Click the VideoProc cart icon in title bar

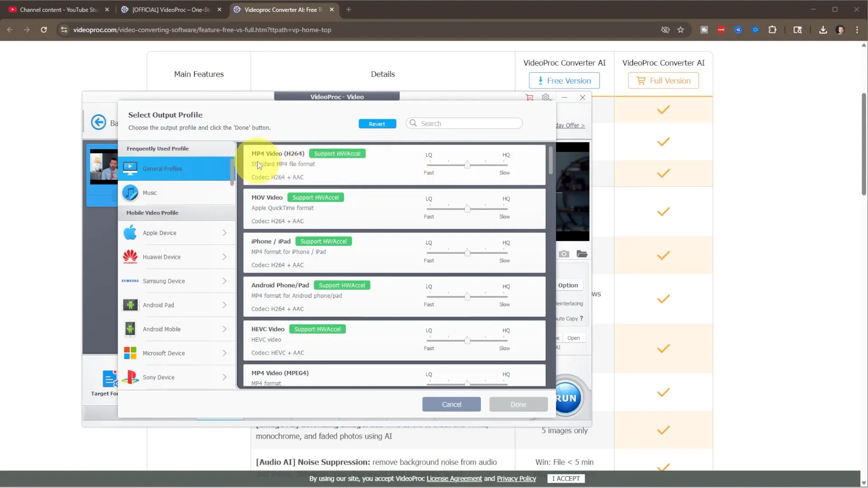click(x=529, y=97)
